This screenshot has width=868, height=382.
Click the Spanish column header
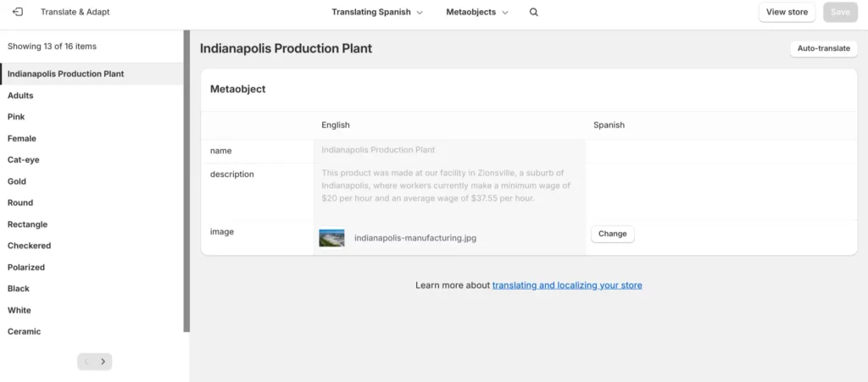click(609, 125)
